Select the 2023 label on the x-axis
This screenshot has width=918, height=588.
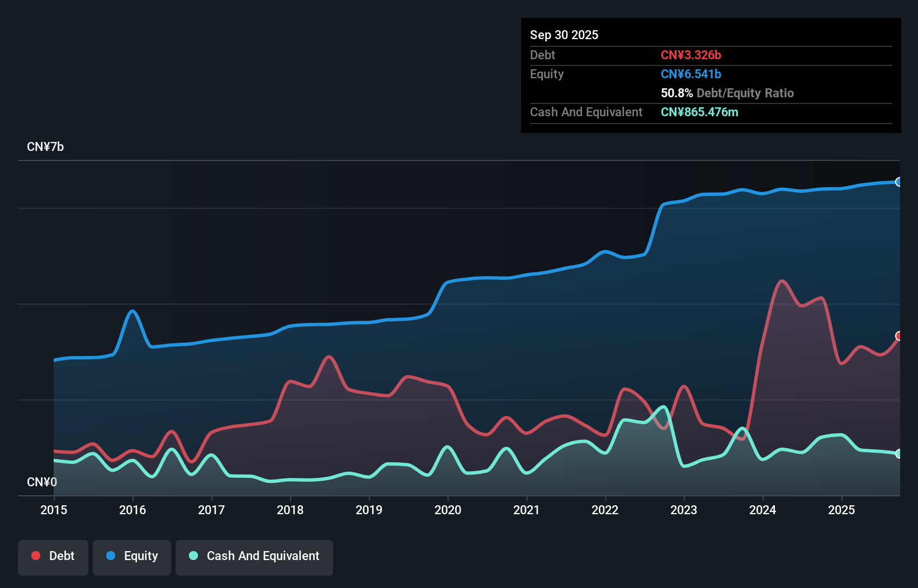[684, 510]
